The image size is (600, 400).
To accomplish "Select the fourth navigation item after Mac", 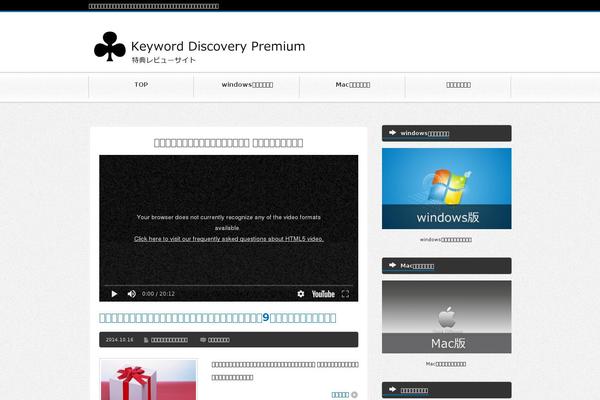I will (x=458, y=85).
